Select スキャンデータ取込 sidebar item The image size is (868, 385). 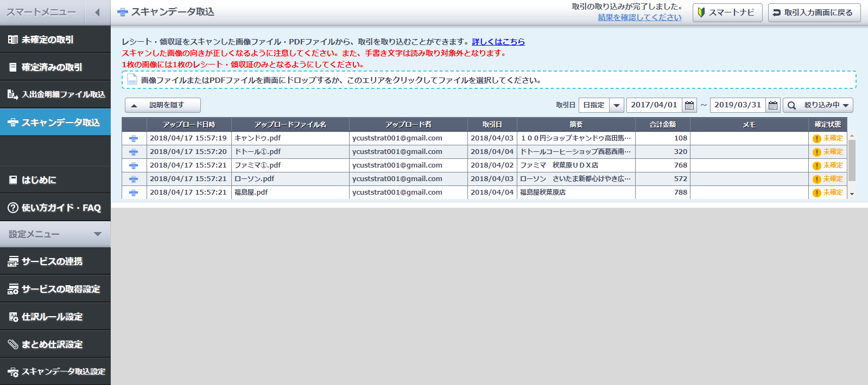coord(55,122)
